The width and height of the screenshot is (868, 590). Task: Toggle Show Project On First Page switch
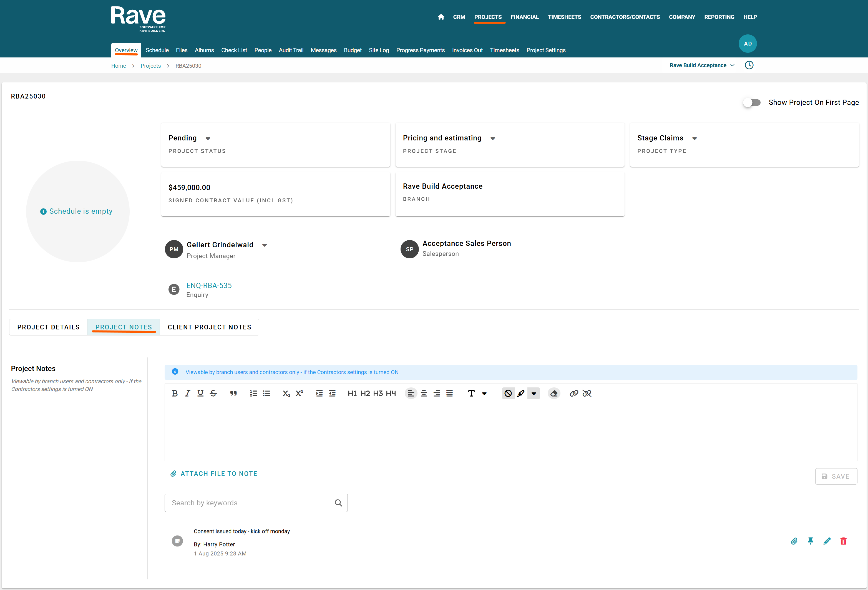tap(751, 102)
